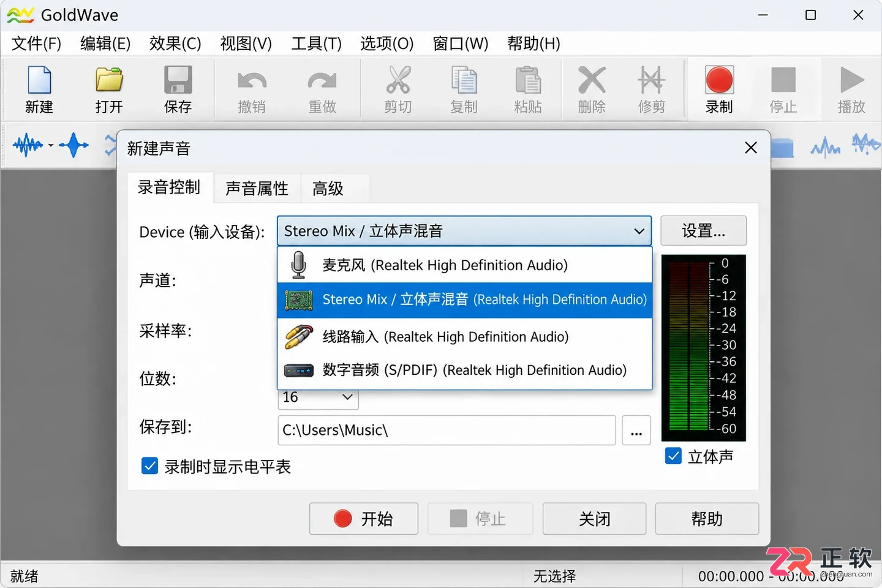882x588 pixels.
Task: Click the GoldWave logo in title bar
Action: pyautogui.click(x=20, y=15)
